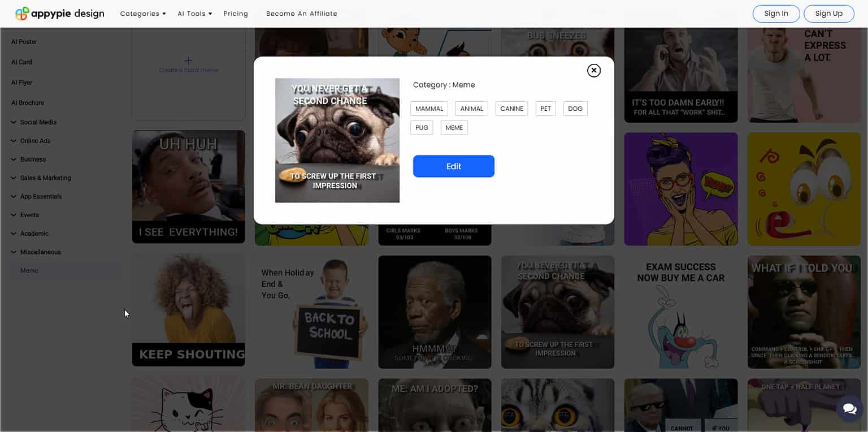Select the MAMMAL category tag
The image size is (868, 432).
(x=429, y=108)
